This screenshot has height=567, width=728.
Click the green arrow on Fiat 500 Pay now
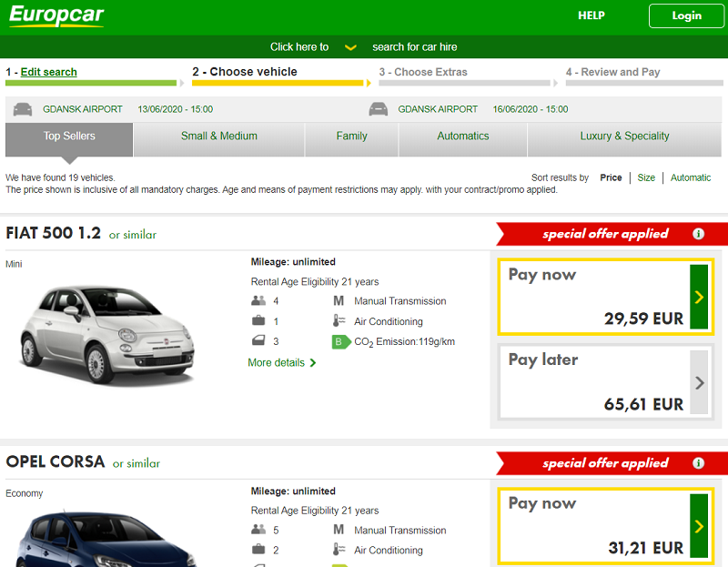point(699,297)
